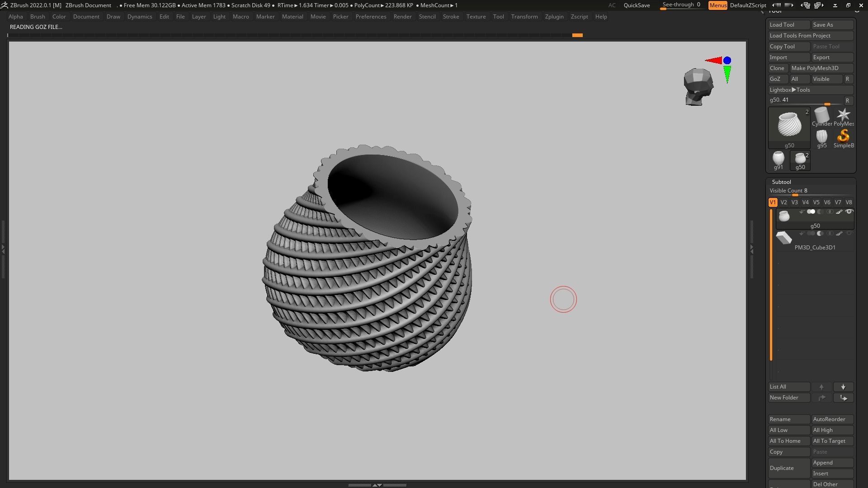
Task: Select the g50 subtool thumbnail
Action: [x=784, y=216]
